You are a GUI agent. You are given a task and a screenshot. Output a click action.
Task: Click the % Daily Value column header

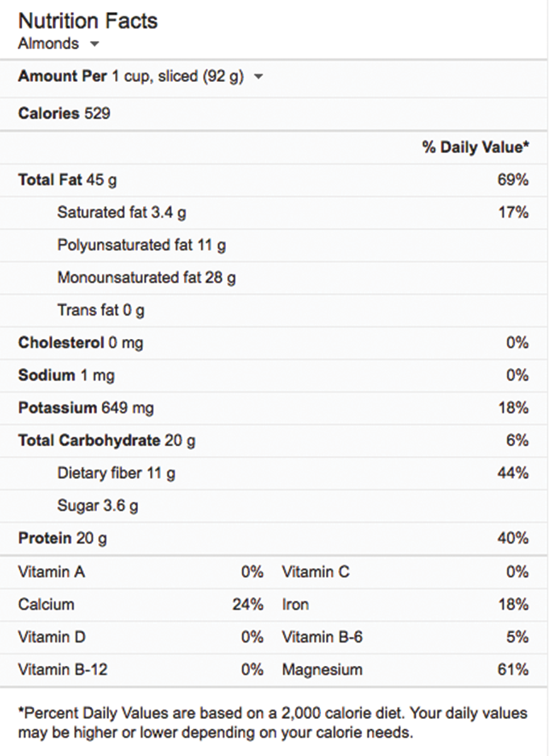[x=475, y=147]
